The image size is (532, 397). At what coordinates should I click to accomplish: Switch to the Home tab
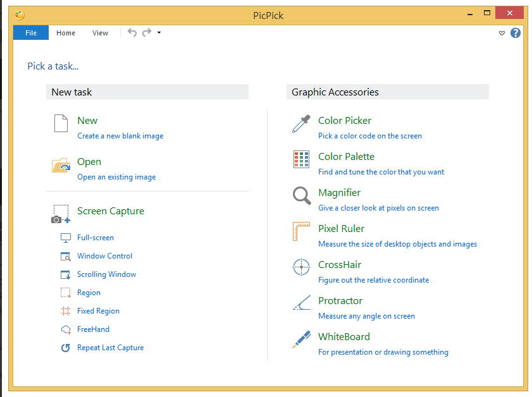[66, 33]
